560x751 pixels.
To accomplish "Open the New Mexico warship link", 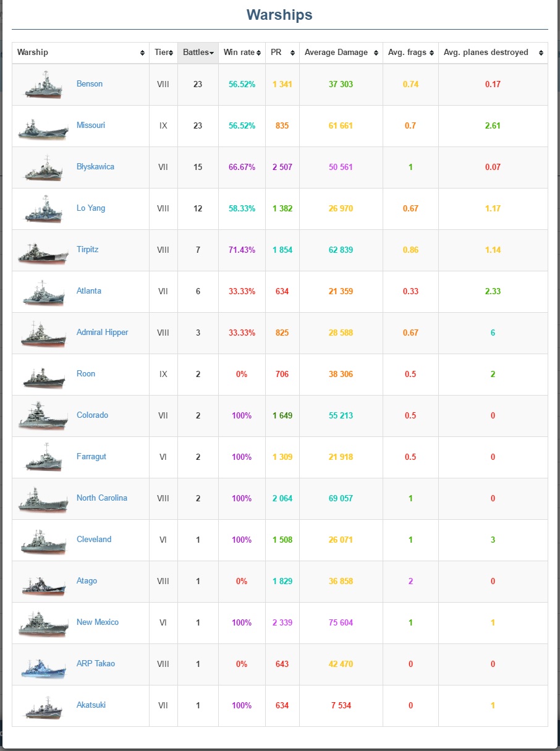I will coord(98,622).
